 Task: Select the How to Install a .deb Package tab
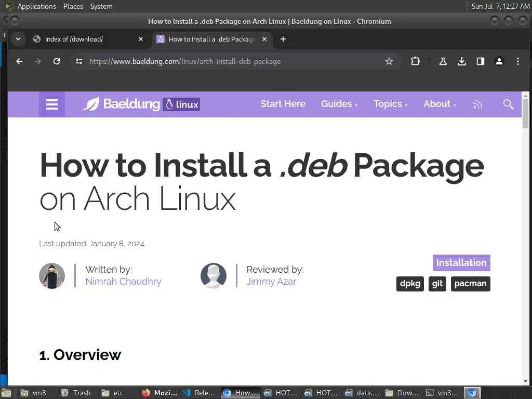[x=212, y=39]
